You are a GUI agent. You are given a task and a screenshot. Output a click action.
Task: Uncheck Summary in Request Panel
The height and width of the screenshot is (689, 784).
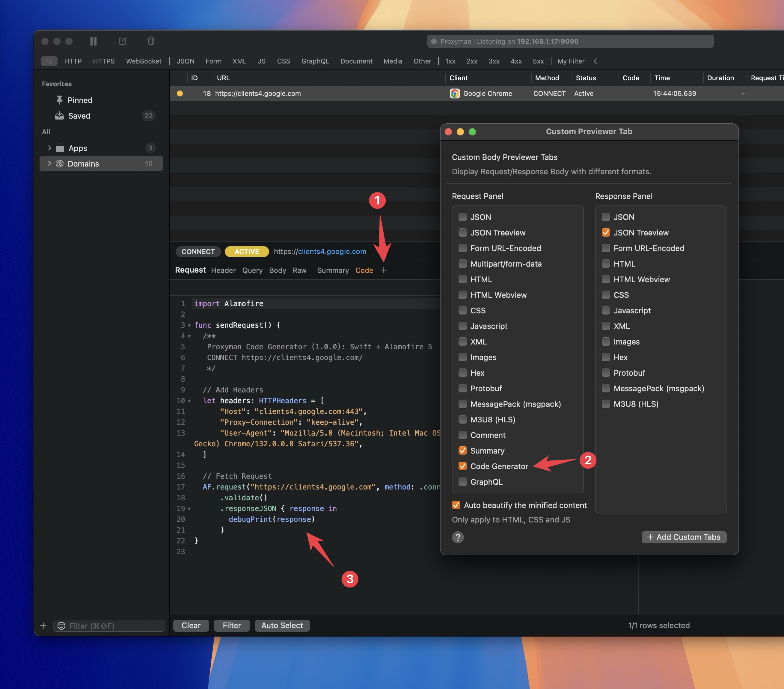[x=462, y=451]
